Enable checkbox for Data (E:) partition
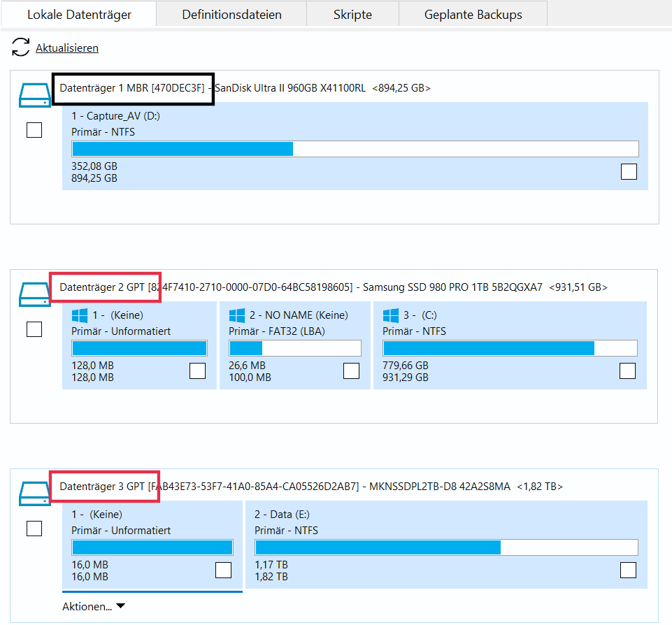The width and height of the screenshot is (672, 625). click(x=628, y=570)
